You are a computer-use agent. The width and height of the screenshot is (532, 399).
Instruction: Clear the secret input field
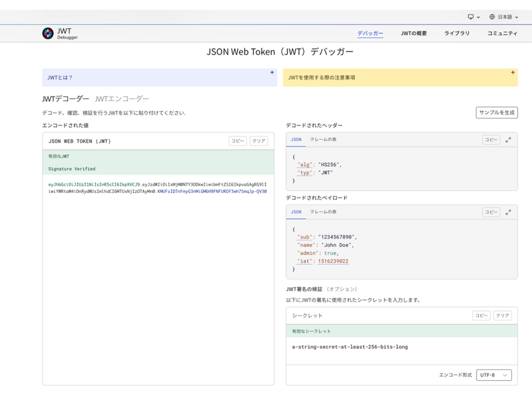click(x=501, y=315)
